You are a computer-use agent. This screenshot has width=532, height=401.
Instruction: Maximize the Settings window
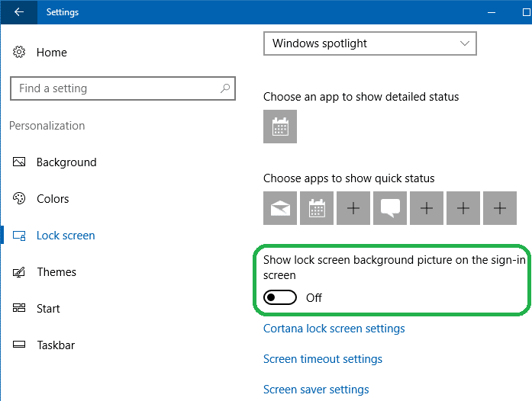526,12
